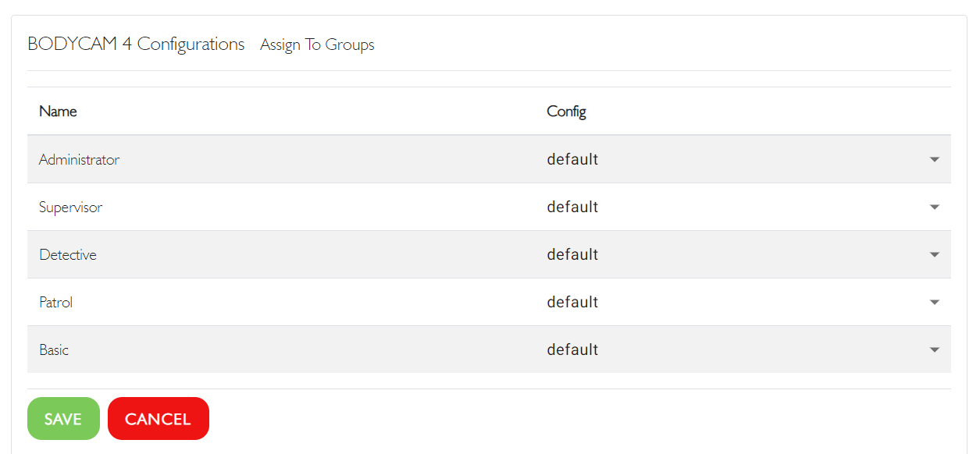Click the dropdown arrow in Basic row
The image size is (980, 454).
(934, 350)
